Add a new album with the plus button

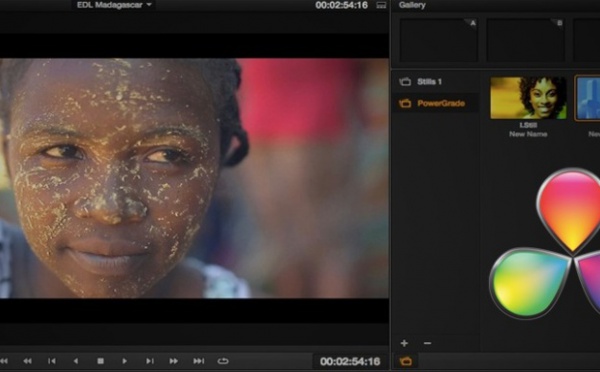tap(404, 343)
